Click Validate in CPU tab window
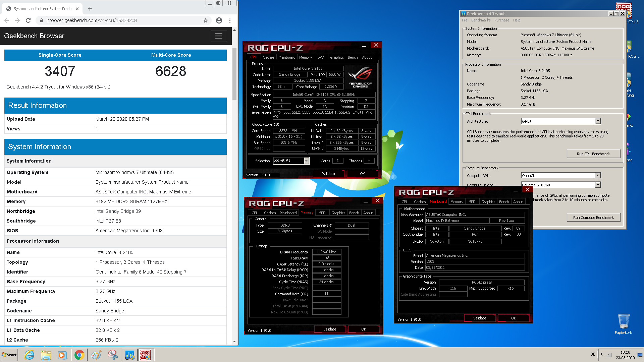The width and height of the screenshot is (644, 362). coord(328,174)
